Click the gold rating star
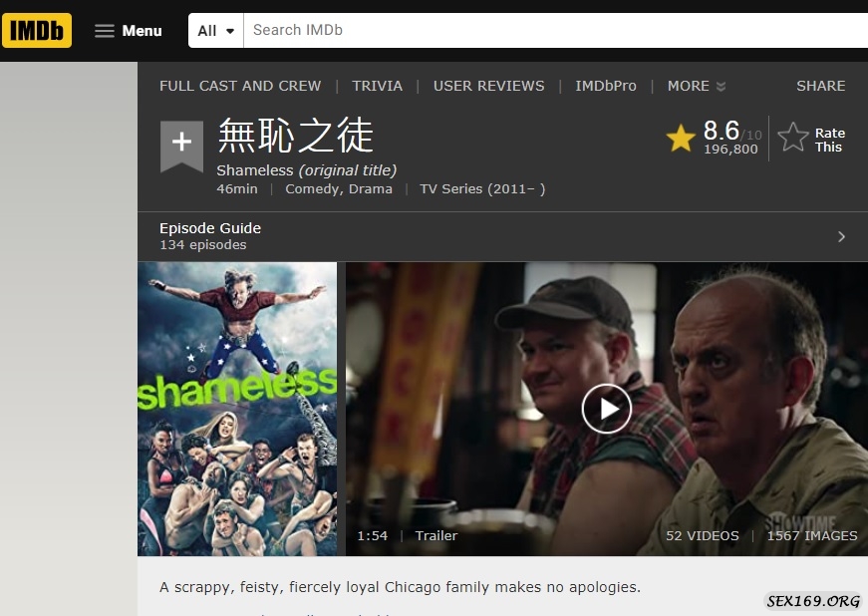Screen dimensions: 868x616 681,138
